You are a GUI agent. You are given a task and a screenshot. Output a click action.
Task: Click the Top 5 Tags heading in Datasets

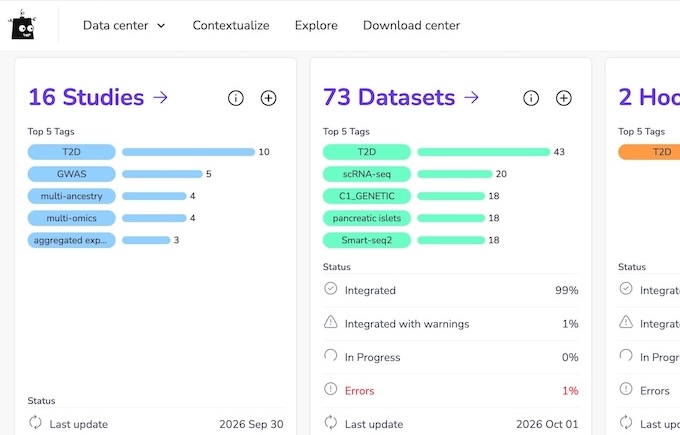[x=346, y=131]
